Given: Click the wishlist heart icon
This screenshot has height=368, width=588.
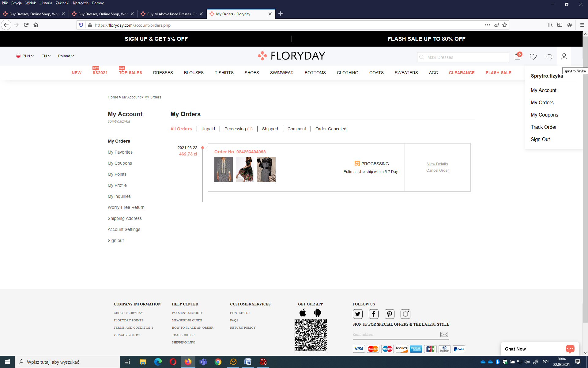Looking at the screenshot, I should point(533,57).
